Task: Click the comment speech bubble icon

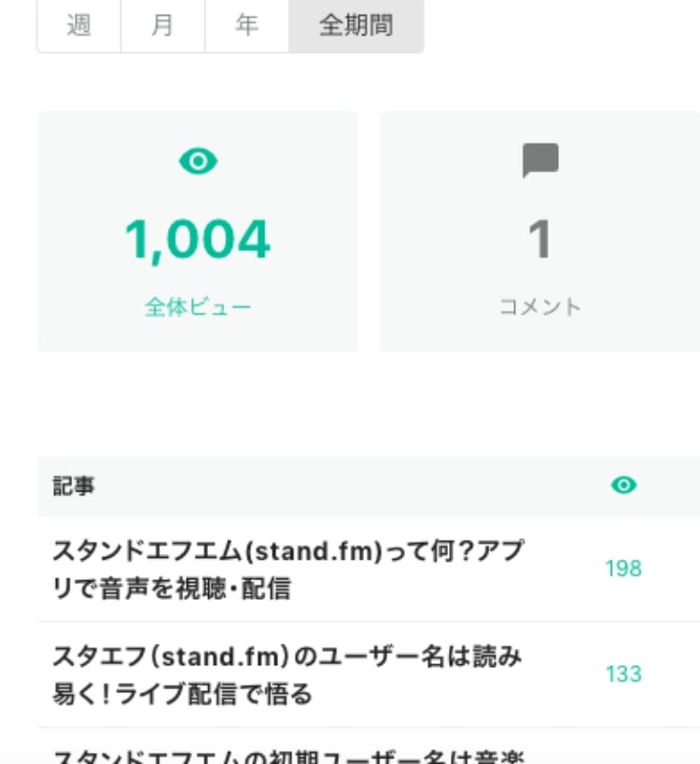Action: click(x=540, y=161)
